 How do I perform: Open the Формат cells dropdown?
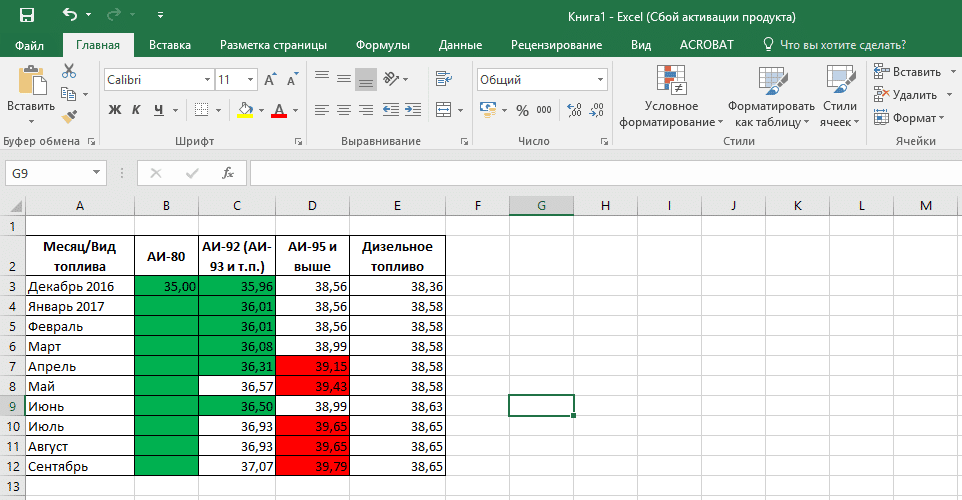pyautogui.click(x=909, y=117)
